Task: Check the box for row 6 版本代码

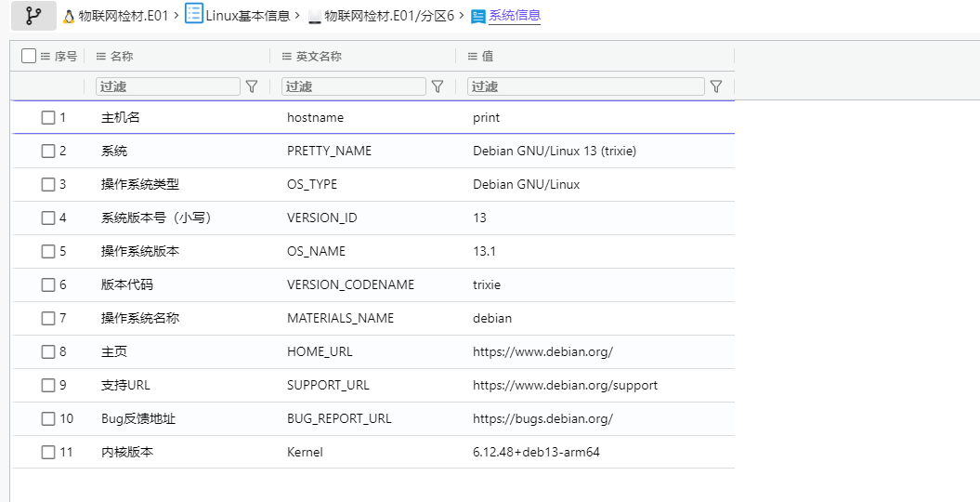Action: [48, 285]
